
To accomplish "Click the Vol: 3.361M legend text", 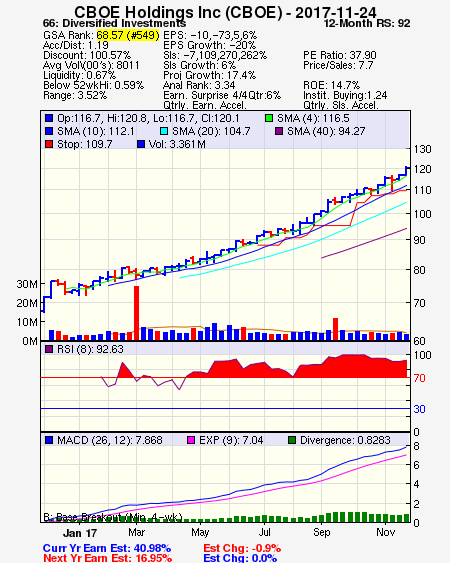I will [177, 144].
